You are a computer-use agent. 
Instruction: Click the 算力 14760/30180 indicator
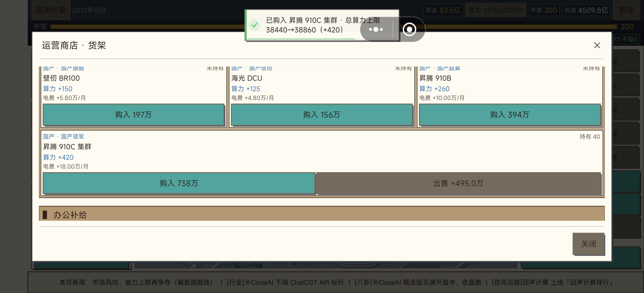pyautogui.click(x=495, y=10)
